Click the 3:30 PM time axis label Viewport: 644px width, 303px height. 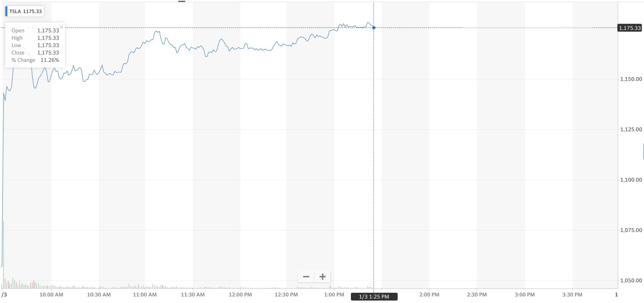pos(572,295)
